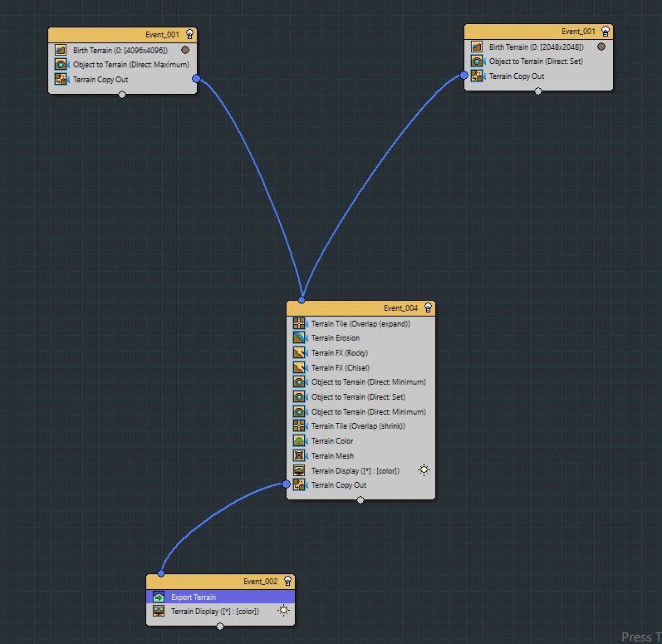662x644 pixels.
Task: Click Terrain Copy Out icon in the 2048x2048 event
Action: [x=477, y=76]
